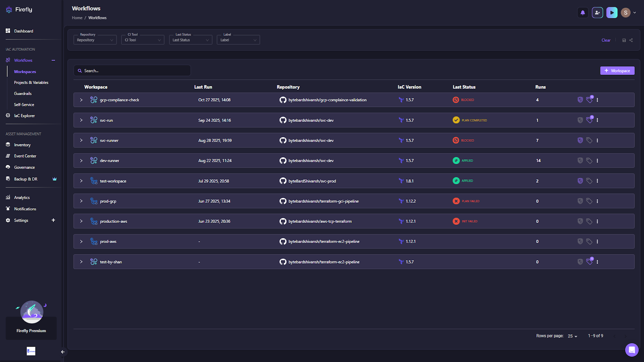This screenshot has height=362, width=644.
Task: Open Inventory in sidebar
Action: pos(22,145)
